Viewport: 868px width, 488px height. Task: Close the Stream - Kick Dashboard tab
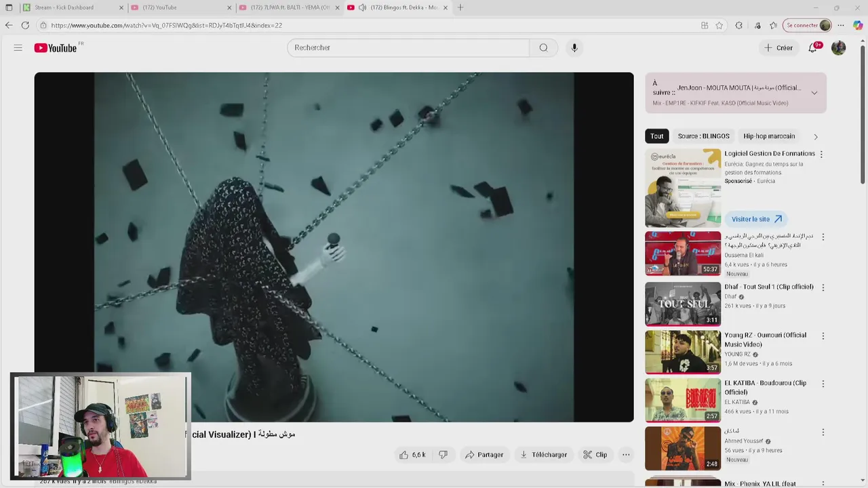pyautogui.click(x=121, y=7)
